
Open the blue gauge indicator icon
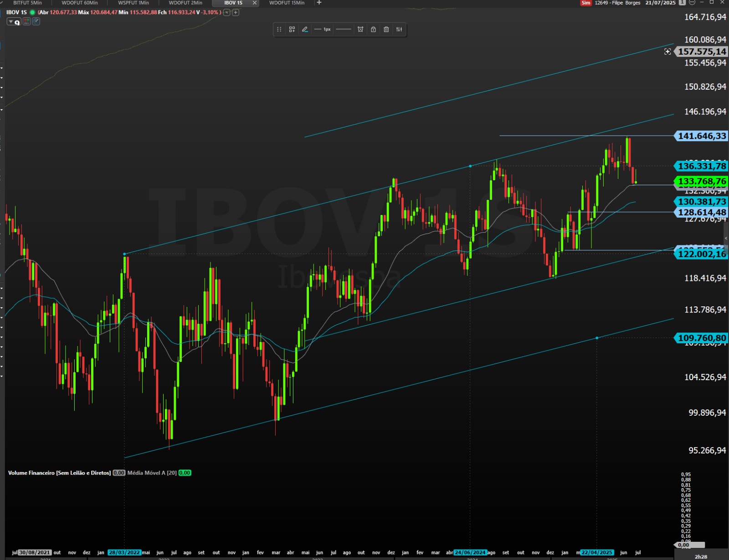coord(36,21)
